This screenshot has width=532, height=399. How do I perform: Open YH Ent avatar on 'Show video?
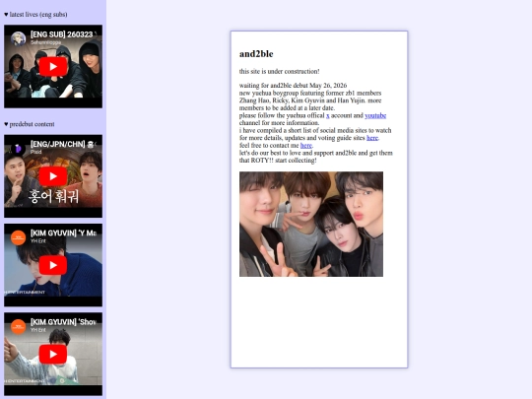(18, 326)
